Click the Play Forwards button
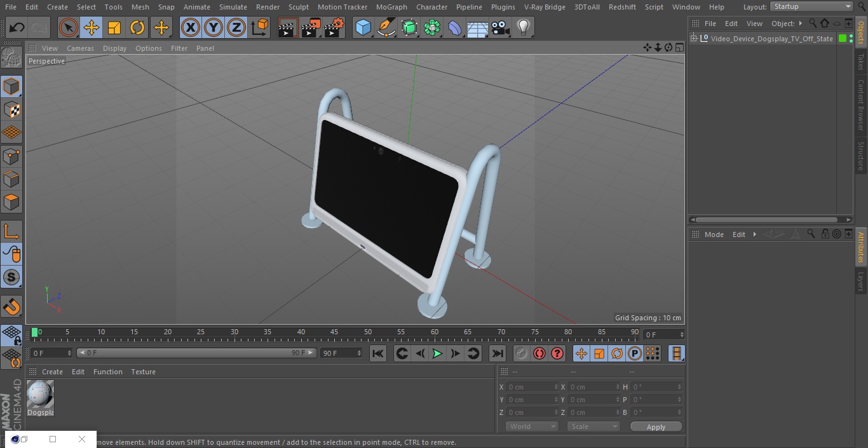The width and height of the screenshot is (868, 448). coord(437,354)
